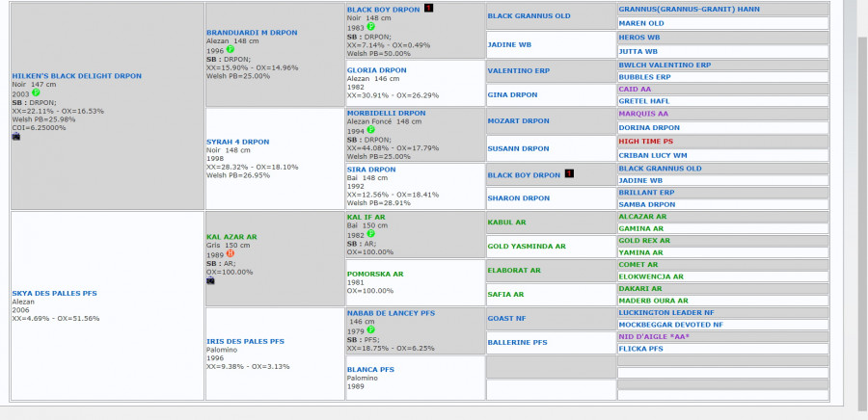Screen dimensions: 868x420
Task: Click green badge next to Morbidelli's 1994
Action: (x=370, y=131)
